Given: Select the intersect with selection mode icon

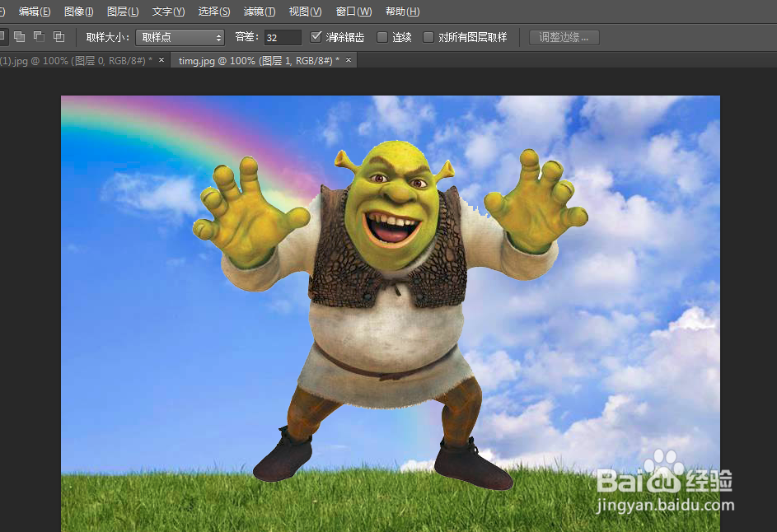Looking at the screenshot, I should pos(59,37).
